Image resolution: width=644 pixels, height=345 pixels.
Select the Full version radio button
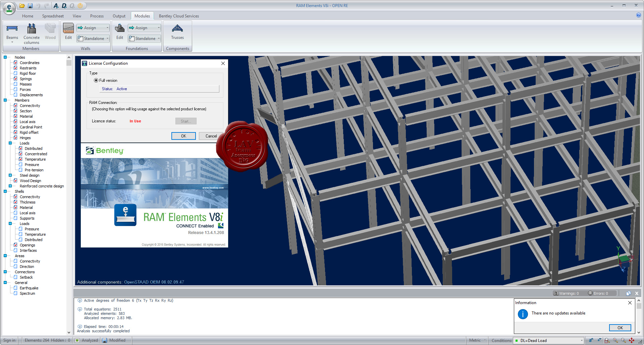coord(96,80)
